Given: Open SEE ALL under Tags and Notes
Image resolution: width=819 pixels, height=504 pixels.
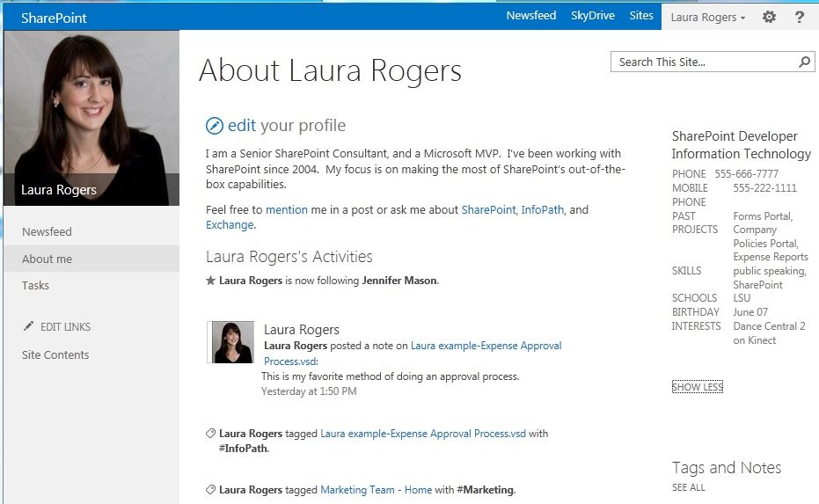Looking at the screenshot, I should coord(688,487).
